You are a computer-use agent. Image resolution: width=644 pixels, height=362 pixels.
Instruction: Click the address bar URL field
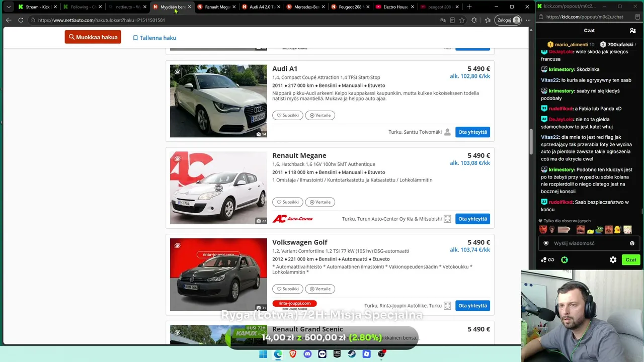(x=234, y=20)
